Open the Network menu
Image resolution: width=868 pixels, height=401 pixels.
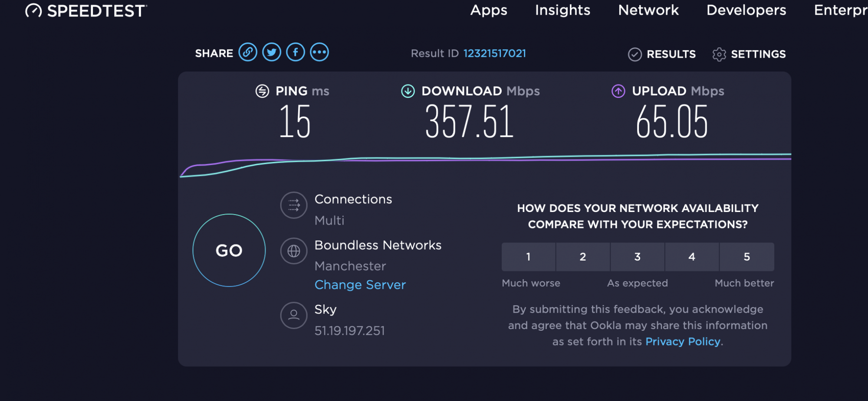point(648,10)
